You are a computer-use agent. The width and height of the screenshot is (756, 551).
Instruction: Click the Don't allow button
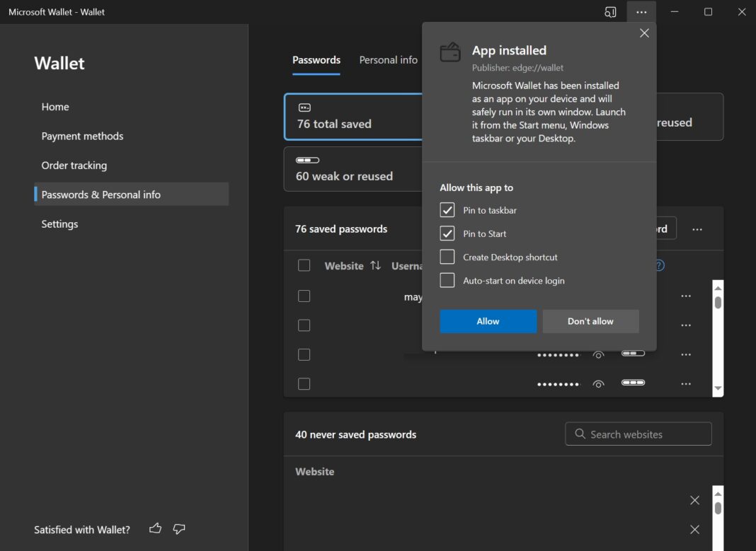(590, 321)
